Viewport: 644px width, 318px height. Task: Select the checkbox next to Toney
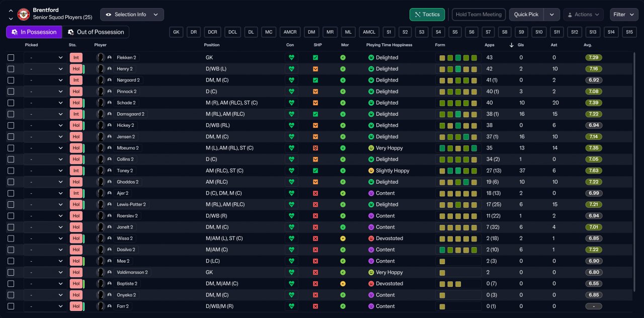tap(11, 171)
